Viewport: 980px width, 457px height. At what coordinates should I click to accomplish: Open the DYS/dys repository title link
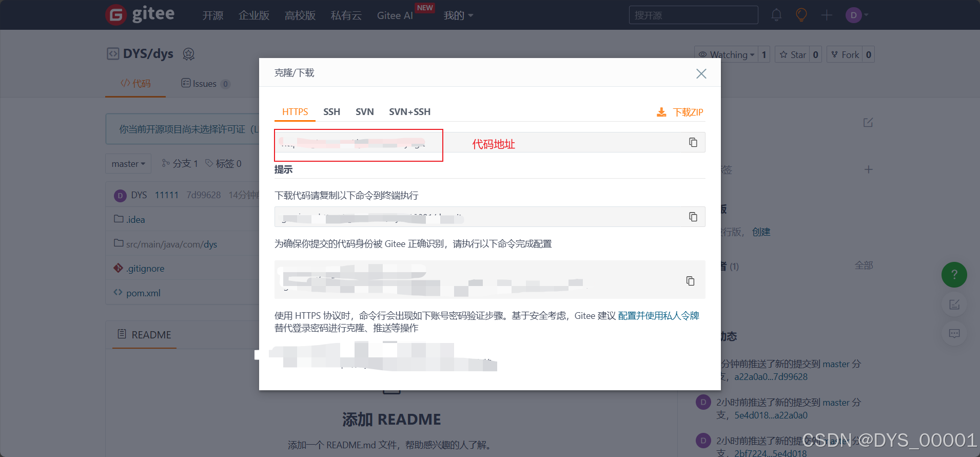(x=148, y=53)
